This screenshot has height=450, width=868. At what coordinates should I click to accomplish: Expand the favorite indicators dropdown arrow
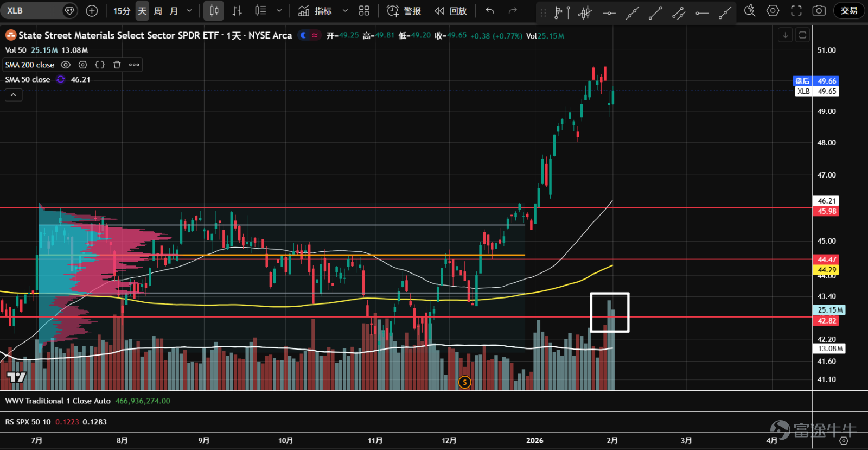pos(345,11)
